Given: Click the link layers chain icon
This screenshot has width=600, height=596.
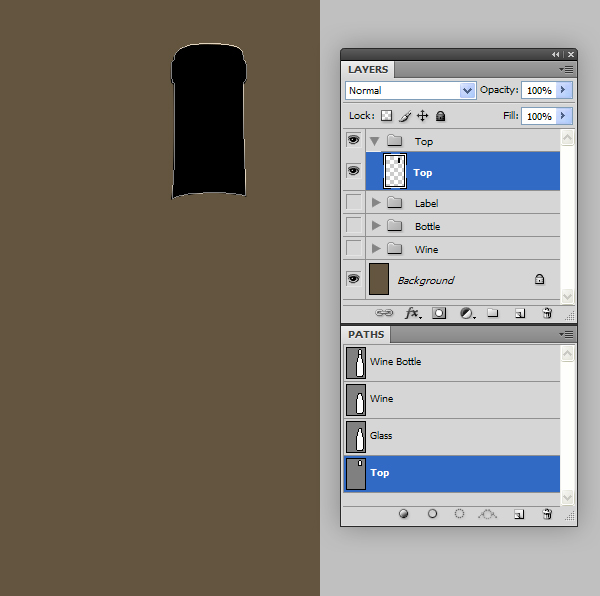Looking at the screenshot, I should tap(384, 313).
